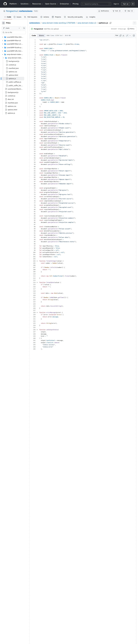Expand the LeanSERP-Studio-p folder chevron
Image resolution: width=138 pixels, height=644 pixels.
(x=2, y=48)
